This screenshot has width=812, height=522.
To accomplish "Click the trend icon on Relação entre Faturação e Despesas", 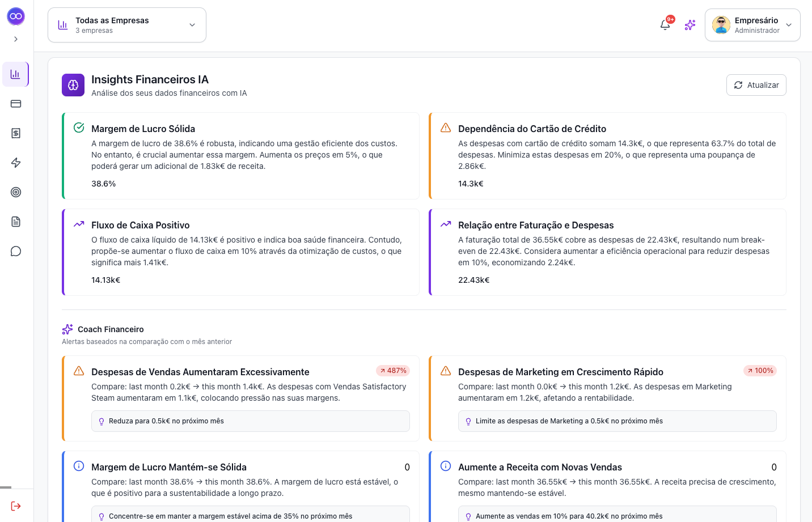I will 446,224.
